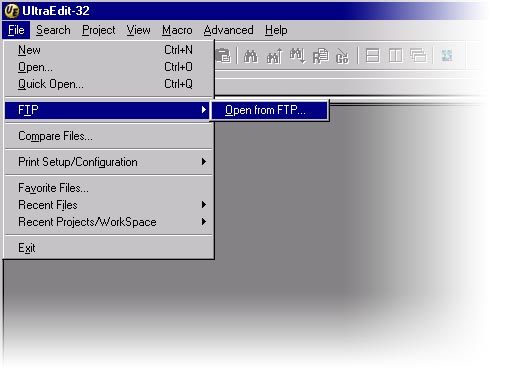Expand the Print Setup/Configuration submenu

(109, 162)
